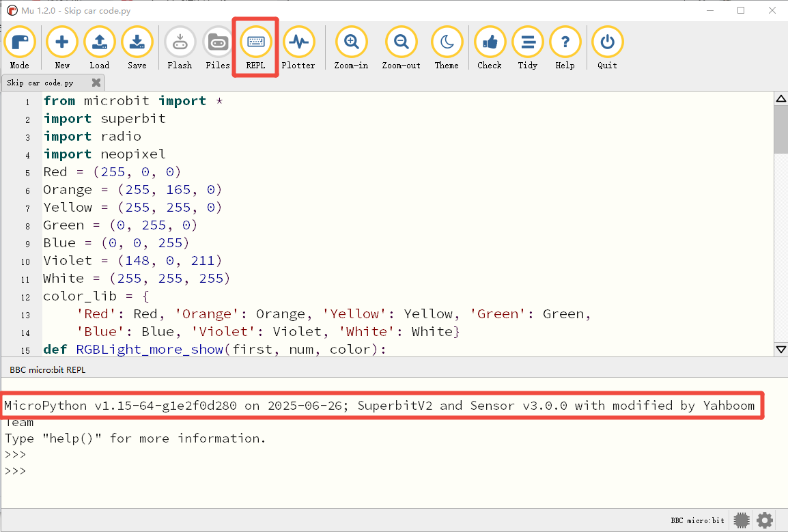Close the Skip car code.py tab
The height and width of the screenshot is (532, 788).
[96, 83]
